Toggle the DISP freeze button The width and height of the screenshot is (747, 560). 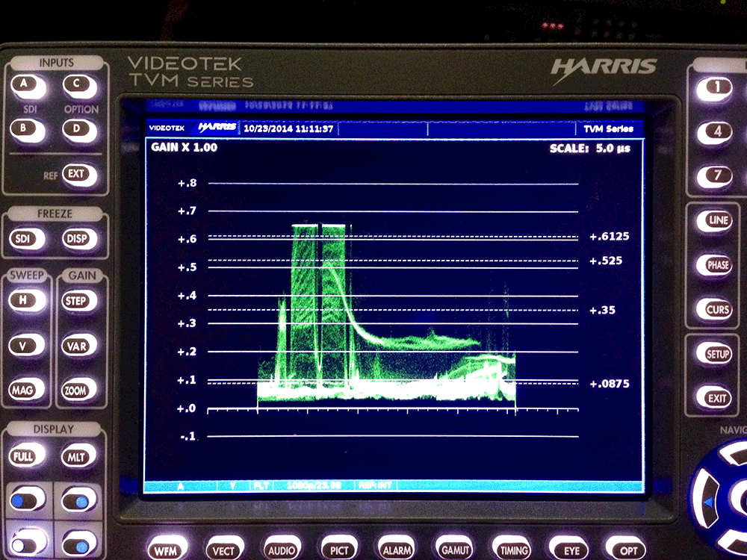click(79, 239)
